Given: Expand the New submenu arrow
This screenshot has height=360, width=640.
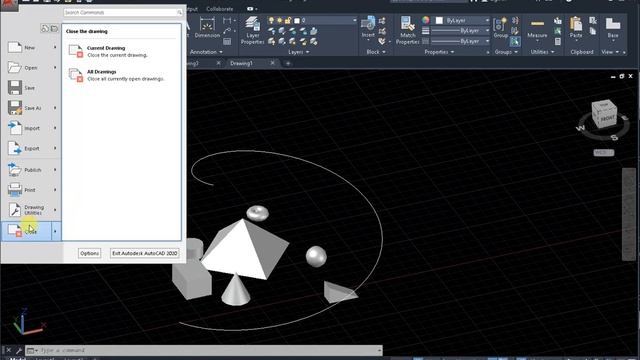Looking at the screenshot, I should coord(55,47).
